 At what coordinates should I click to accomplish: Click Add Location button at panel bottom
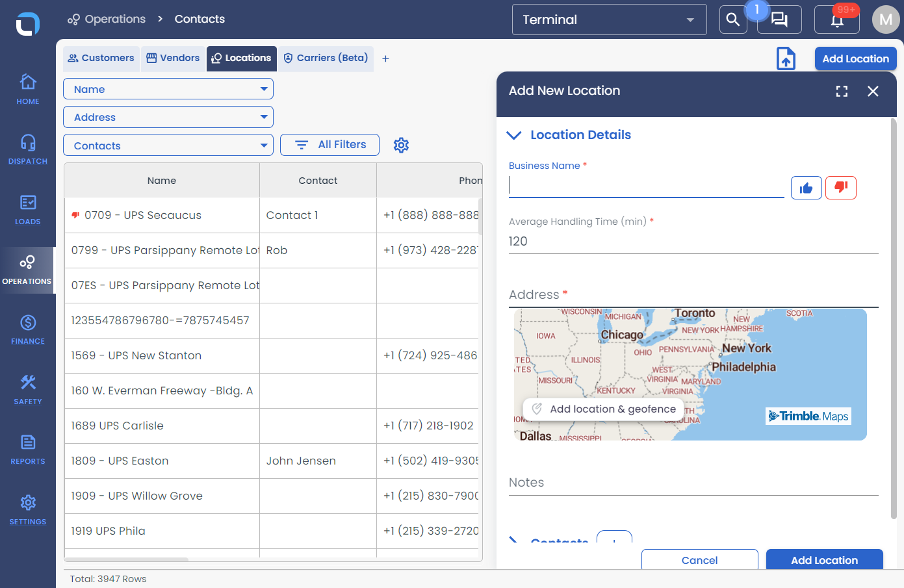(x=824, y=559)
